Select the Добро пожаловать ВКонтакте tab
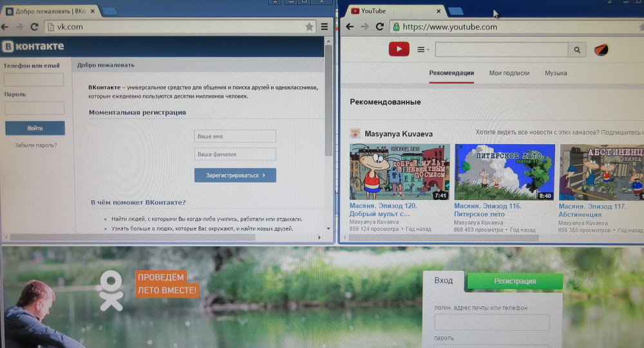Screen dimensions: 644x348 (x=50, y=12)
